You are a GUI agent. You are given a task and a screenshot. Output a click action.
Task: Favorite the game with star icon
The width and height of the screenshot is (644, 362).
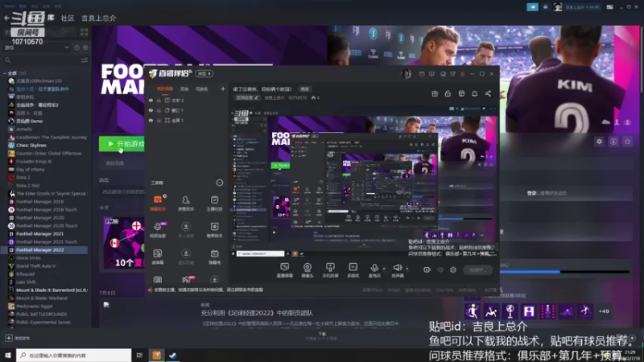click(x=627, y=142)
